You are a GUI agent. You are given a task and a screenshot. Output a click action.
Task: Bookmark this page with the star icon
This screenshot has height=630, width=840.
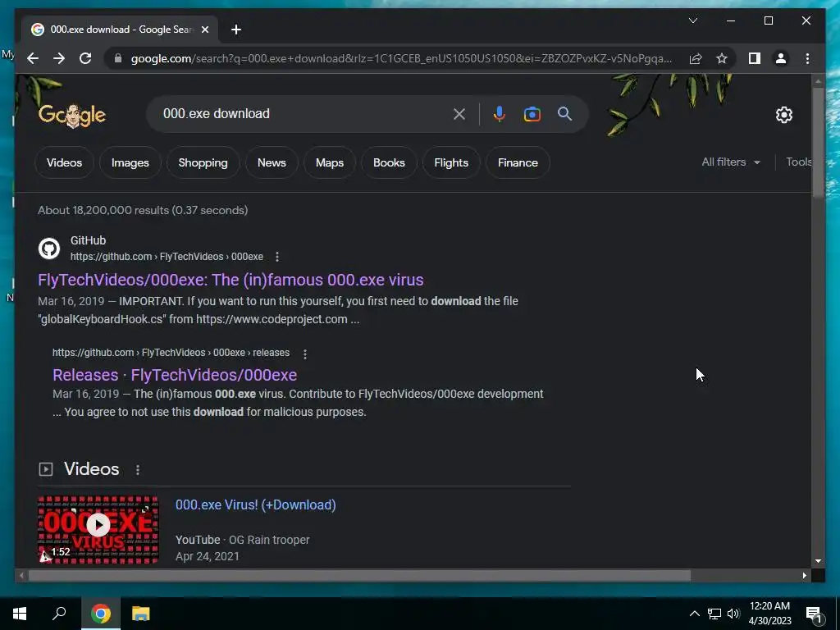coord(722,58)
